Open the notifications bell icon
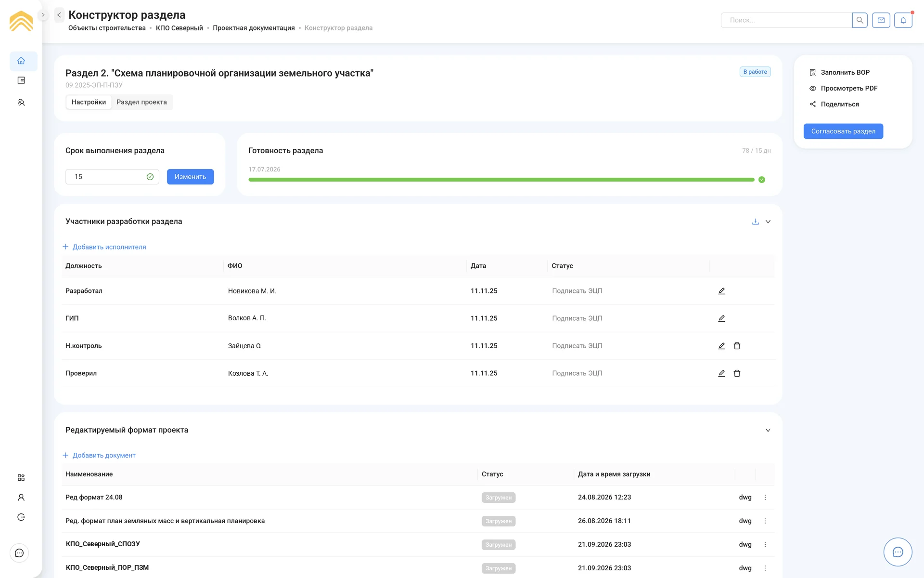Screen dimensions: 924x578 pyautogui.click(x=903, y=20)
